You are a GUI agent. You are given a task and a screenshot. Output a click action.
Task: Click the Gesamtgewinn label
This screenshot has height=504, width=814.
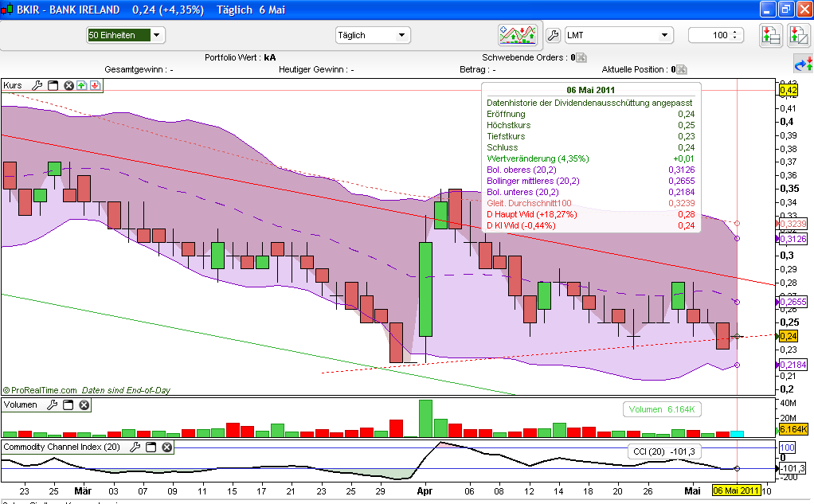(x=136, y=69)
